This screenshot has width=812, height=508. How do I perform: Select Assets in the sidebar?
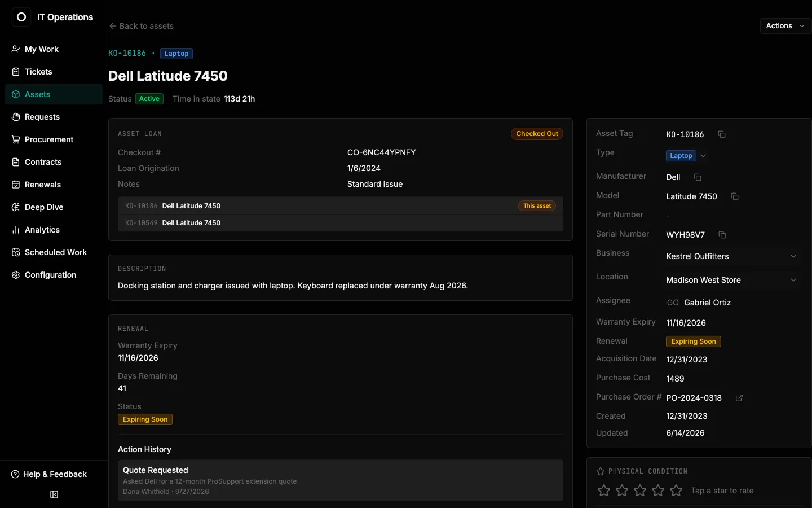[54, 94]
